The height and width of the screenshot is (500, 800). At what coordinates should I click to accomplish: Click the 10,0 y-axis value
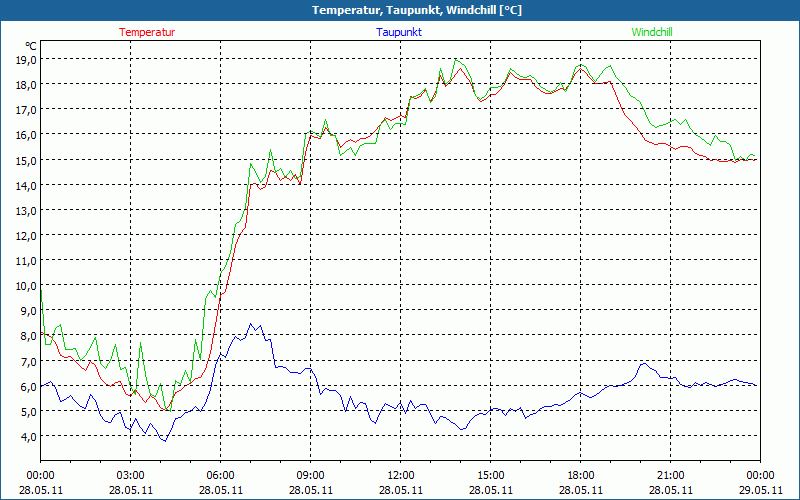point(27,286)
